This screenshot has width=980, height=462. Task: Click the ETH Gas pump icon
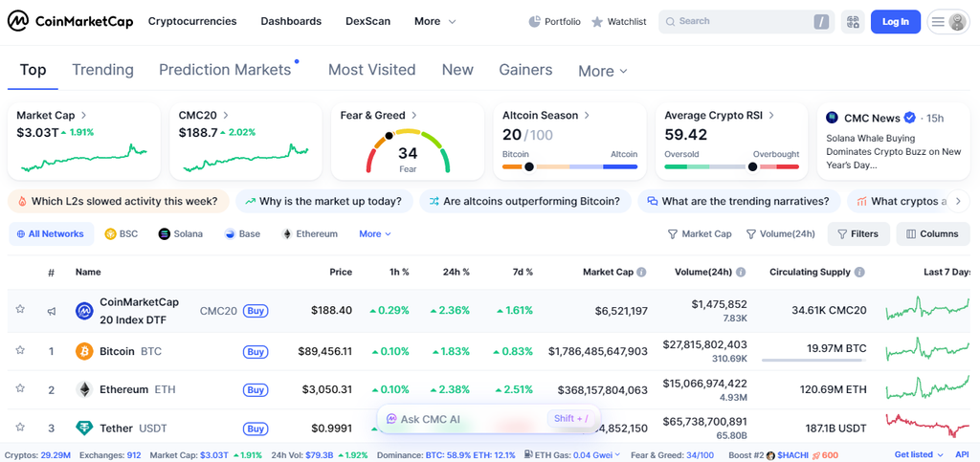click(528, 455)
